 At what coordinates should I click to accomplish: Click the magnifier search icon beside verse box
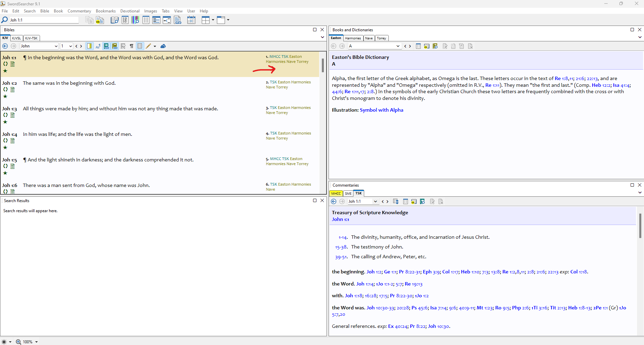tap(5, 20)
